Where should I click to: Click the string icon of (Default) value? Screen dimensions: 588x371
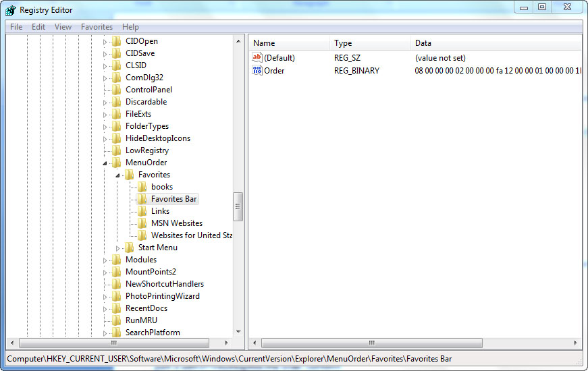click(257, 58)
